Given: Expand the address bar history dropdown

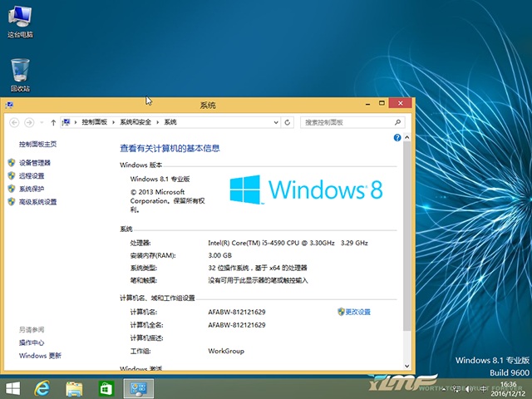Looking at the screenshot, I should (276, 122).
